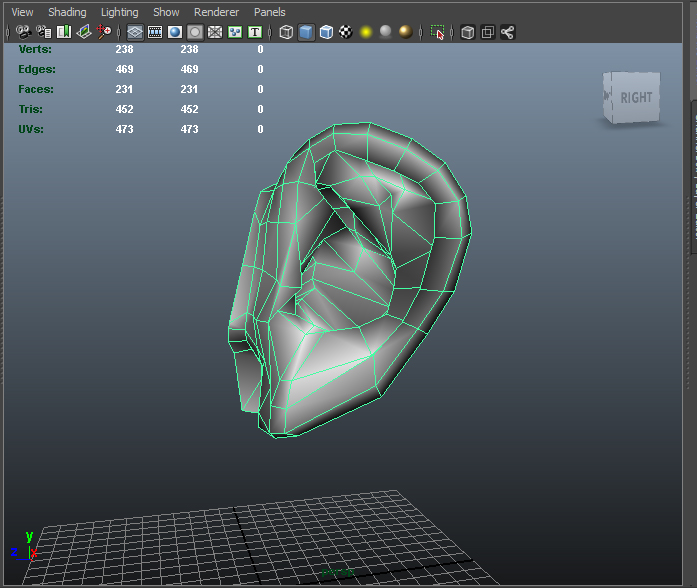The width and height of the screenshot is (697, 588).
Task: Toggle wireframe on shaded mode
Action: [326, 32]
